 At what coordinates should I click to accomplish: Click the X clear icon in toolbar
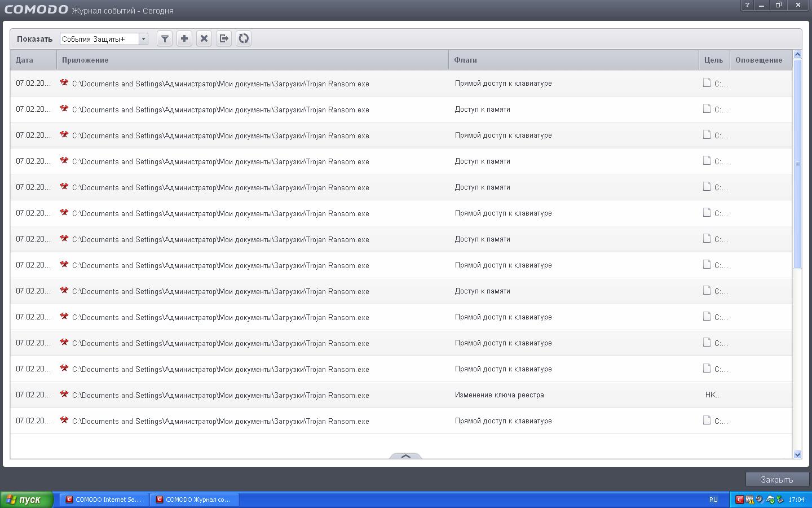coord(204,38)
